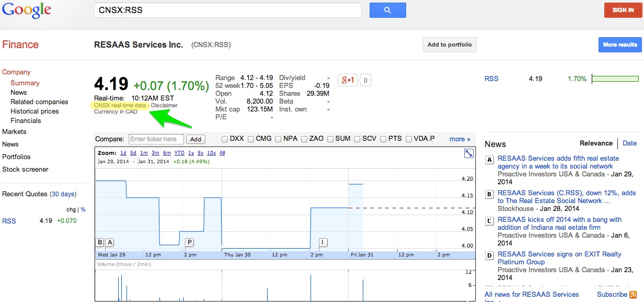Viewport: 644px width, 302px height.
Task: Check the NPA compare box
Action: (x=278, y=139)
